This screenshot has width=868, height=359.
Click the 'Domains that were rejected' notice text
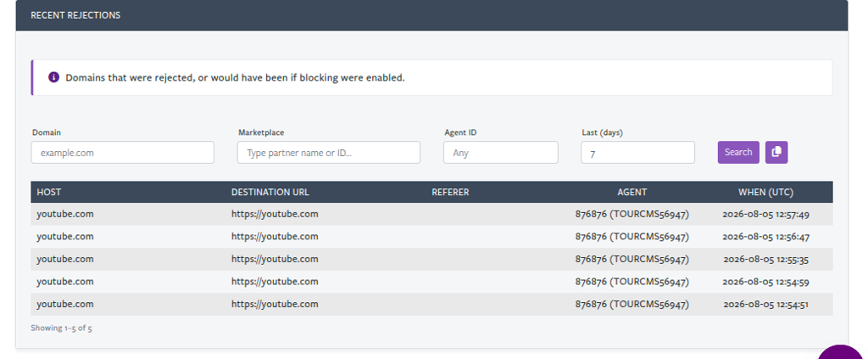[x=236, y=77]
